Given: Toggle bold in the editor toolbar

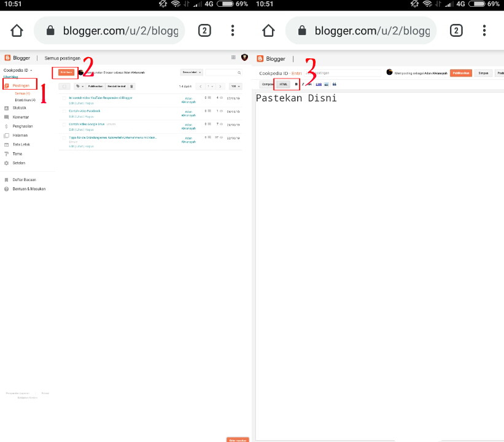Looking at the screenshot, I should click(x=296, y=84).
